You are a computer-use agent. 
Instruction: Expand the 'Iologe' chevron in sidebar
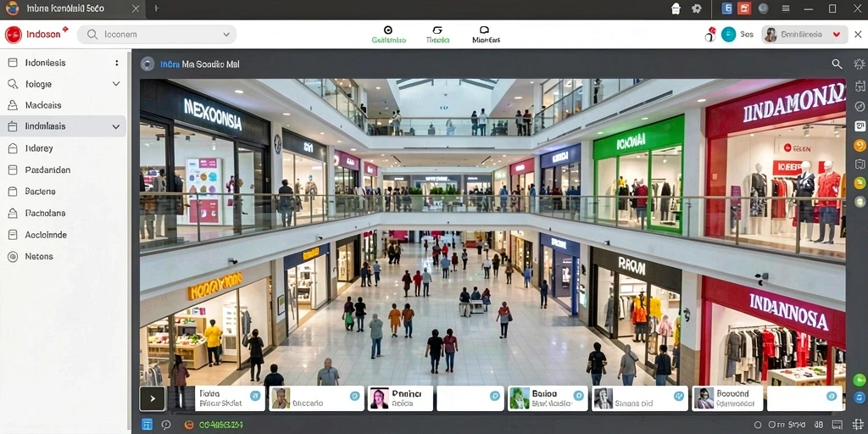point(116,84)
